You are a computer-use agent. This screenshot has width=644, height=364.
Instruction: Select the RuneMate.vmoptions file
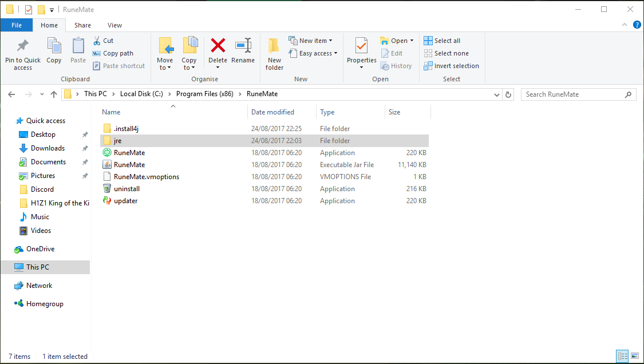pos(264,177)
